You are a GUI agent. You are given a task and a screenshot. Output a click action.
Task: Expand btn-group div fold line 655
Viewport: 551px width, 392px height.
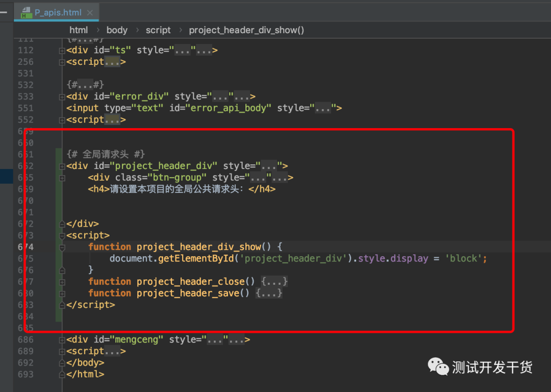[x=62, y=178]
